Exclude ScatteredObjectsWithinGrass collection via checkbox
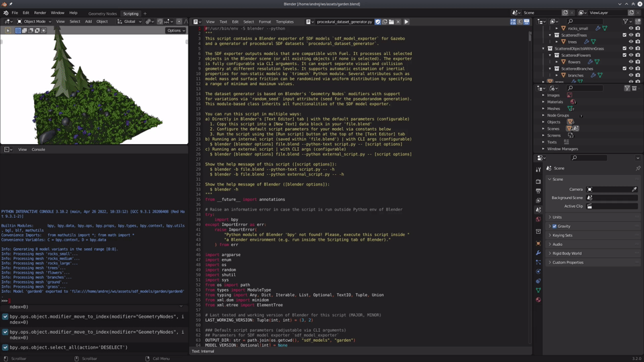The width and height of the screenshot is (644, 362). pyautogui.click(x=625, y=48)
